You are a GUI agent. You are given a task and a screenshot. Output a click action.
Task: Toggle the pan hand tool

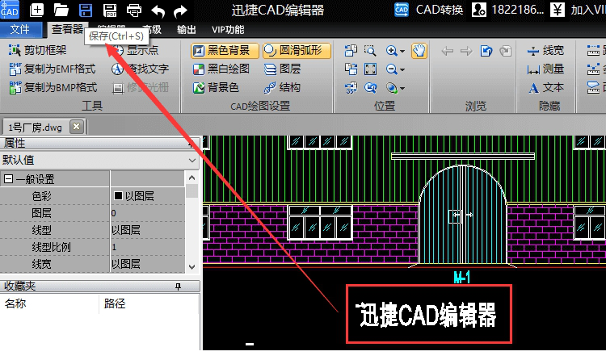click(419, 51)
